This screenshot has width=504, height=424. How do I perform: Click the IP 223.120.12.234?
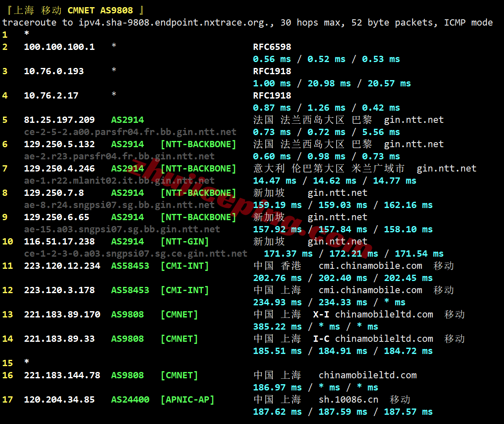click(62, 266)
